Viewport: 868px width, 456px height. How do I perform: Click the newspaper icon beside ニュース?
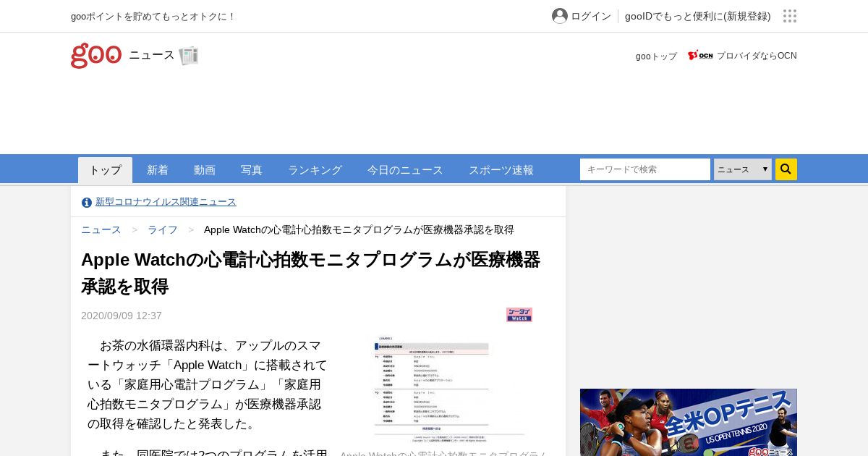189,56
